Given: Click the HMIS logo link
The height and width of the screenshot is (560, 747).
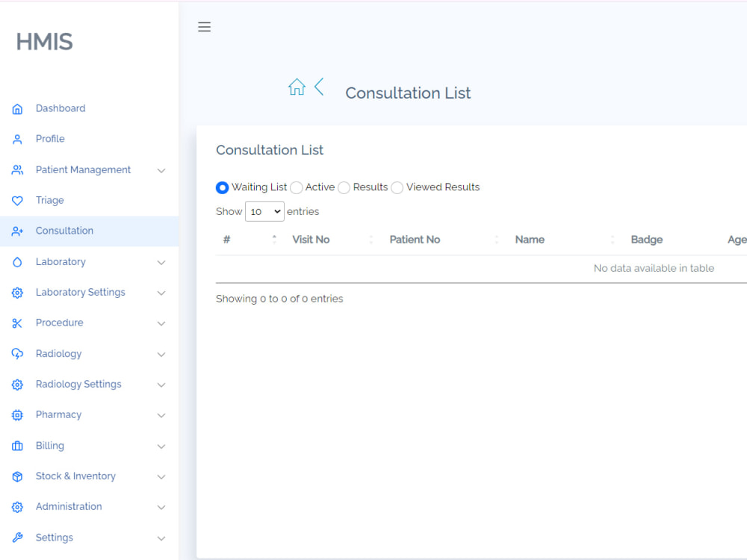Looking at the screenshot, I should tap(44, 41).
